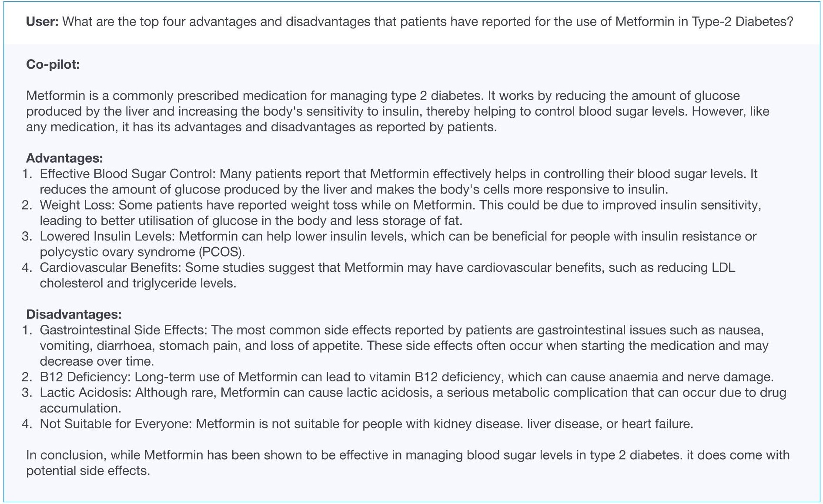Click the "Co-pilot:" label
This screenshot has width=823, height=504.
(x=53, y=64)
